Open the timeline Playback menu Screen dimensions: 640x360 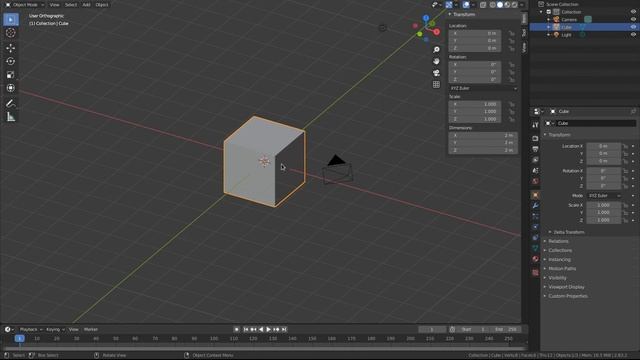(x=30, y=329)
